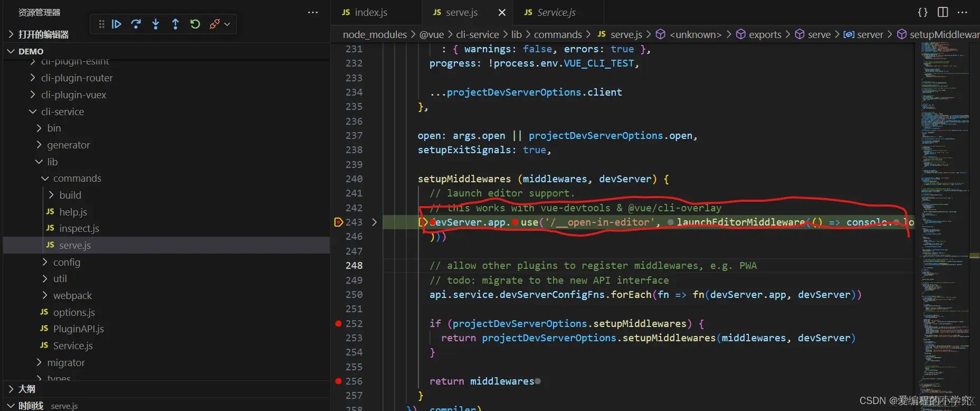The image size is (980, 411).
Task: Click line number 248 in the gutter
Action: pyautogui.click(x=354, y=266)
